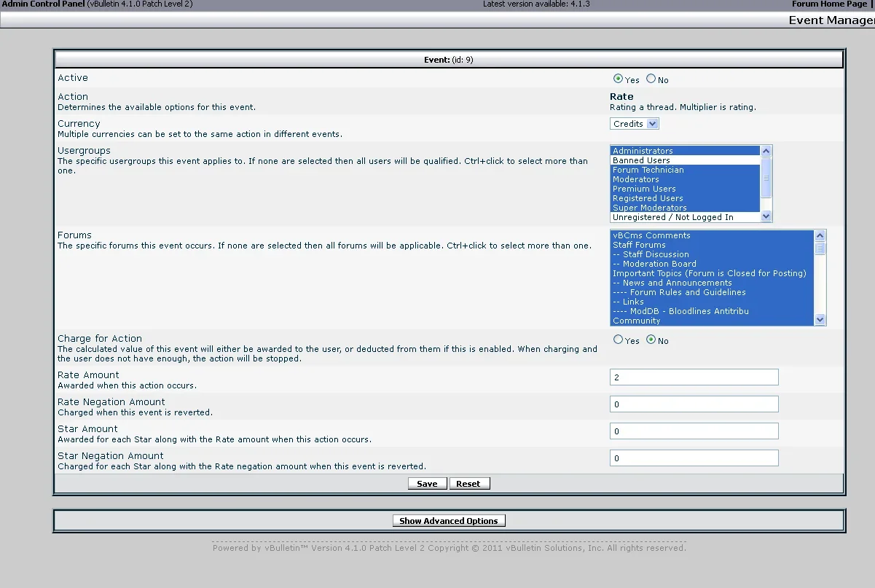Viewport: 875px width, 588px height.
Task: Select -- News and Announcements forum entry
Action: [713, 283]
